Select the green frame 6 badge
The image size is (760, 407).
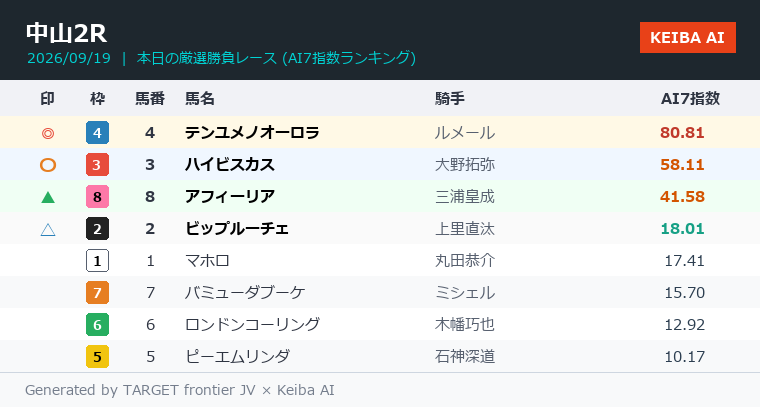click(x=97, y=325)
